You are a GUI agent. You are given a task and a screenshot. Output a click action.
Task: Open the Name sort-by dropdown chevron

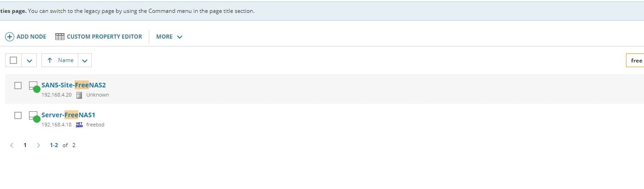[85, 60]
